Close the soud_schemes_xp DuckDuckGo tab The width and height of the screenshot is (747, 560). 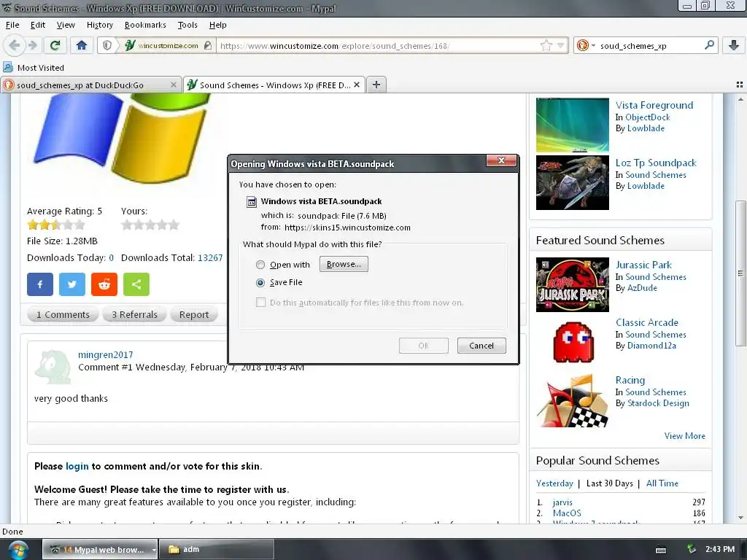(174, 85)
